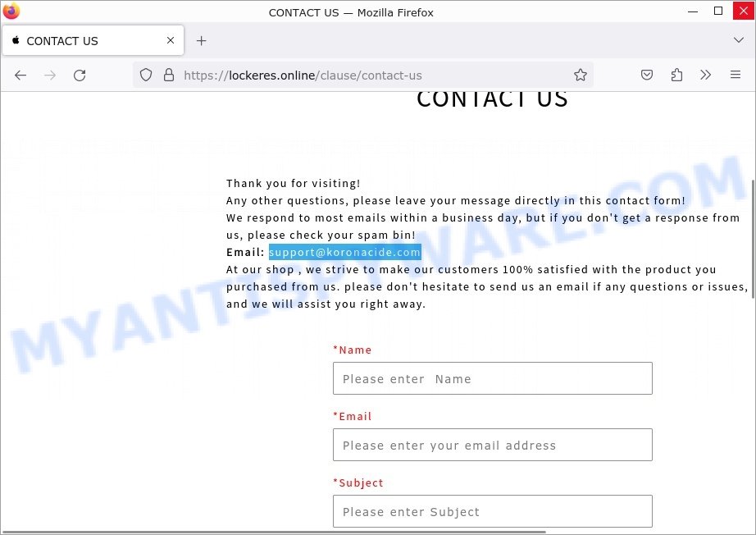Click the Subject input field
Viewport: 756px width, 535px height.
tap(492, 511)
